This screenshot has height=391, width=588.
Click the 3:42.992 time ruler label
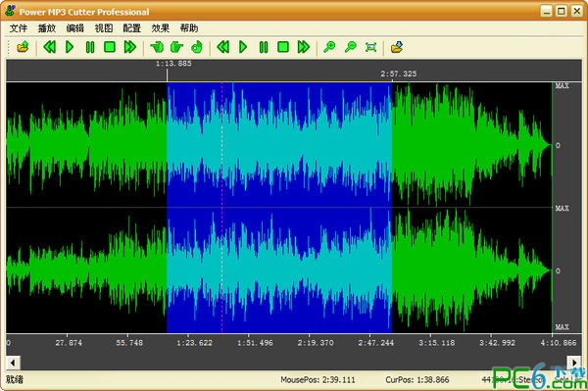497,343
